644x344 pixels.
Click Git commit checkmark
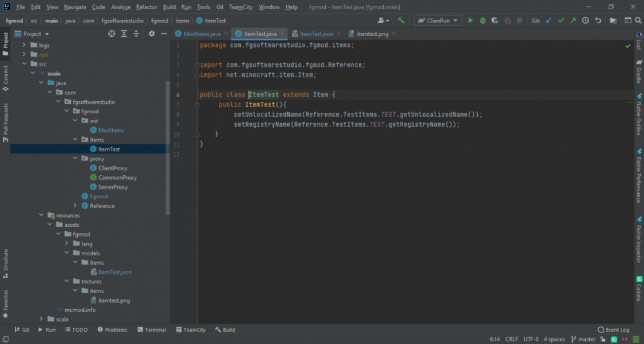[561, 21]
